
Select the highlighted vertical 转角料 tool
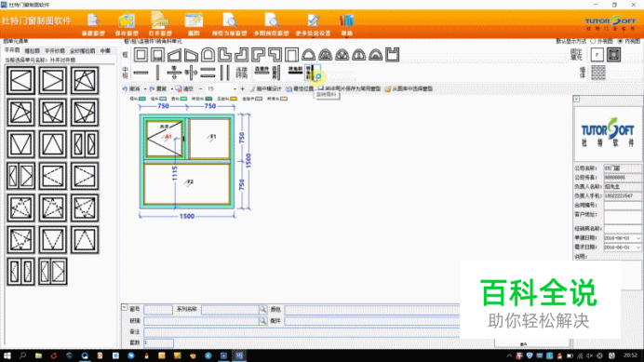point(313,73)
